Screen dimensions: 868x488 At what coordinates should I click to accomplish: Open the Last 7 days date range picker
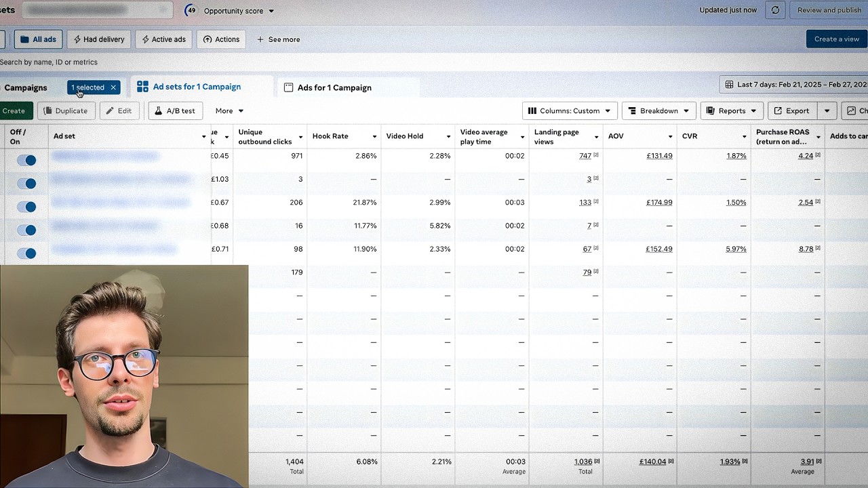pos(793,85)
